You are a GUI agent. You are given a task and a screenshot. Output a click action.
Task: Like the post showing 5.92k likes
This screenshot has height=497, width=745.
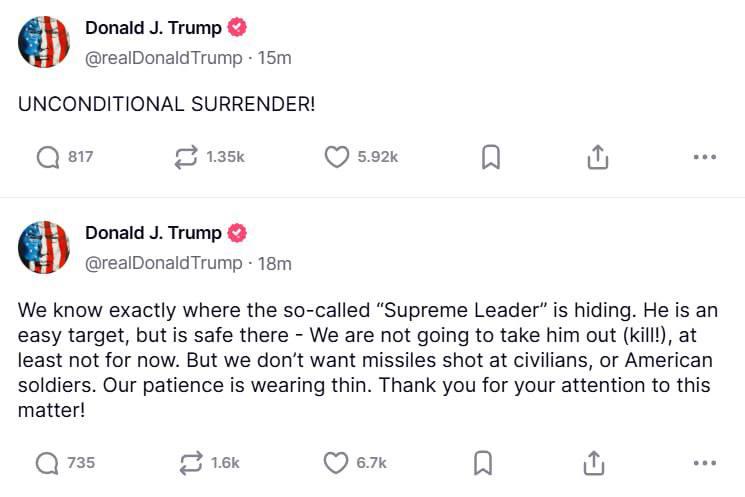(337, 157)
